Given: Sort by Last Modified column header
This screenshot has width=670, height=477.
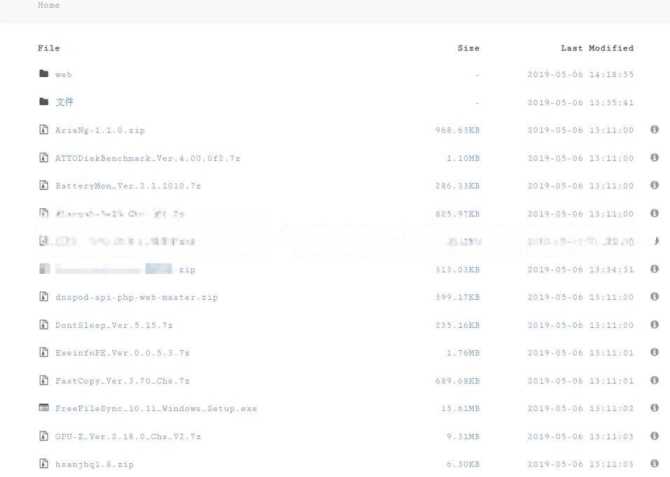Looking at the screenshot, I should coord(596,48).
